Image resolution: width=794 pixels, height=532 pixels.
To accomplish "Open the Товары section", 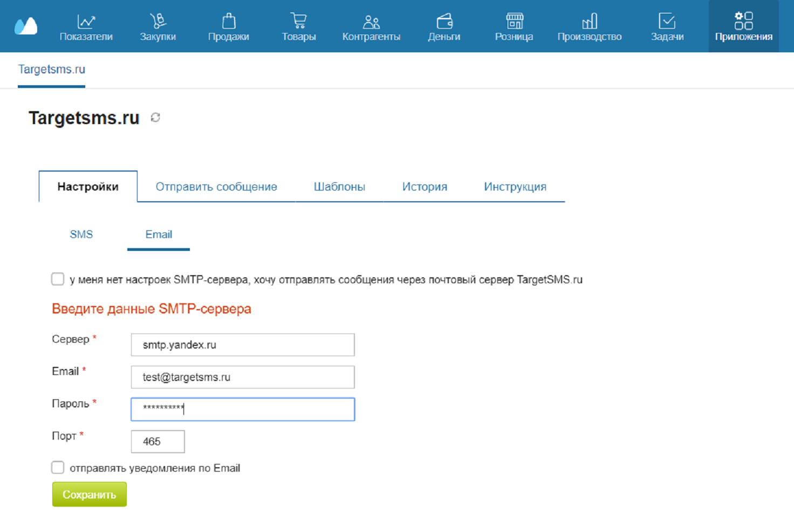I will tap(299, 27).
